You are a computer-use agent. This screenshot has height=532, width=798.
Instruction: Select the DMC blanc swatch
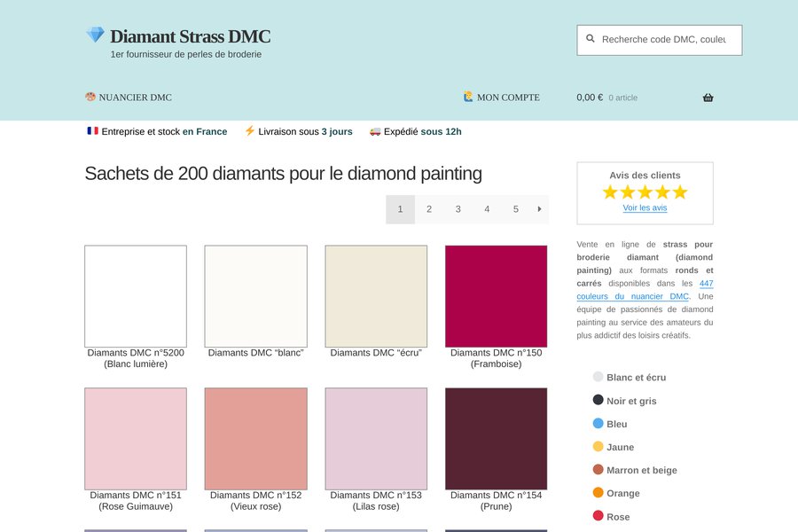point(256,296)
